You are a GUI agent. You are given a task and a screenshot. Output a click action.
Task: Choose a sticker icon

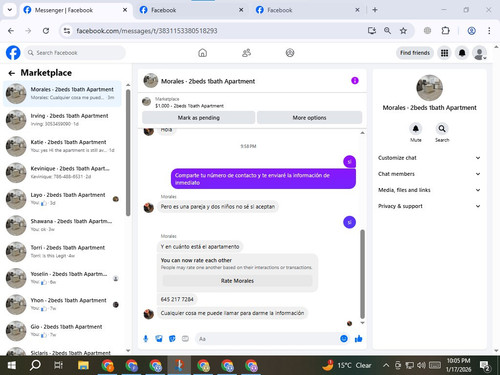[x=172, y=339]
